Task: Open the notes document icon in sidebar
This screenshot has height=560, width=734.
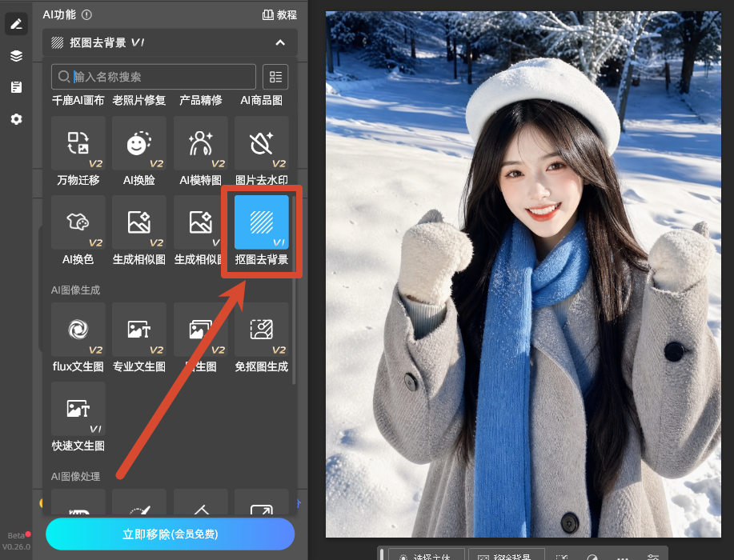Action: point(16,87)
